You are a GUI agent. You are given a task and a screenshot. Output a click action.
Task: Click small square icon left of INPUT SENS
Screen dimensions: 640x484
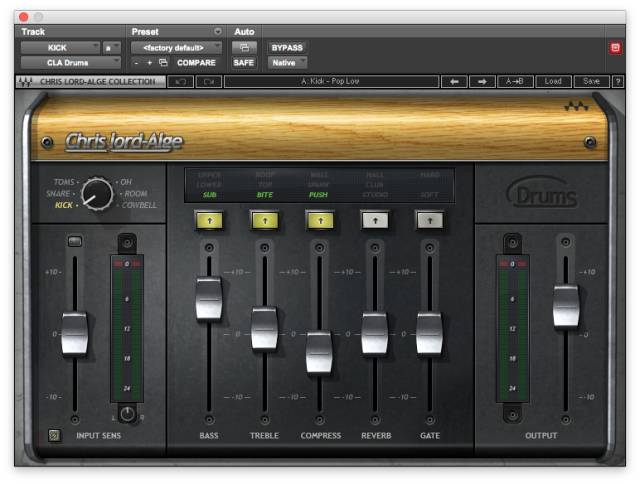coord(54,435)
